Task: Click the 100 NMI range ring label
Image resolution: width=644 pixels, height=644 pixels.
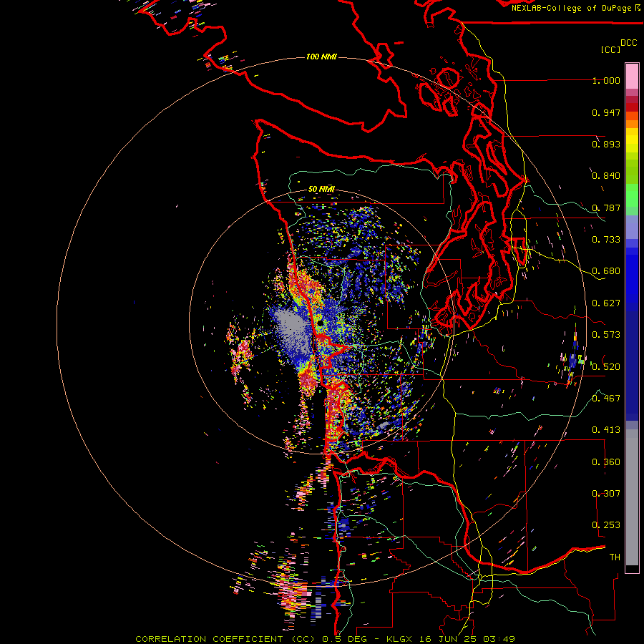Action: 321,57
